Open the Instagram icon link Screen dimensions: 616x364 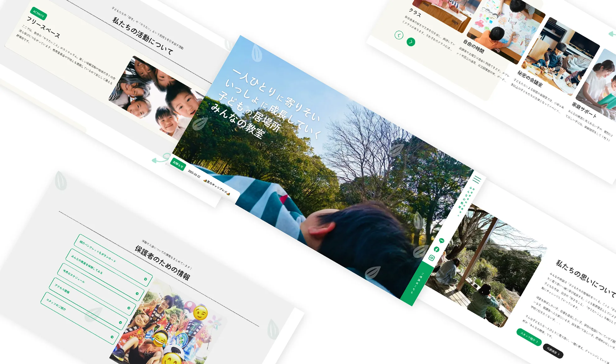tap(432, 258)
